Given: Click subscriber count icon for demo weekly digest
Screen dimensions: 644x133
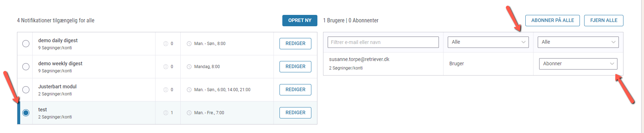Looking at the screenshot, I should click(x=165, y=67).
